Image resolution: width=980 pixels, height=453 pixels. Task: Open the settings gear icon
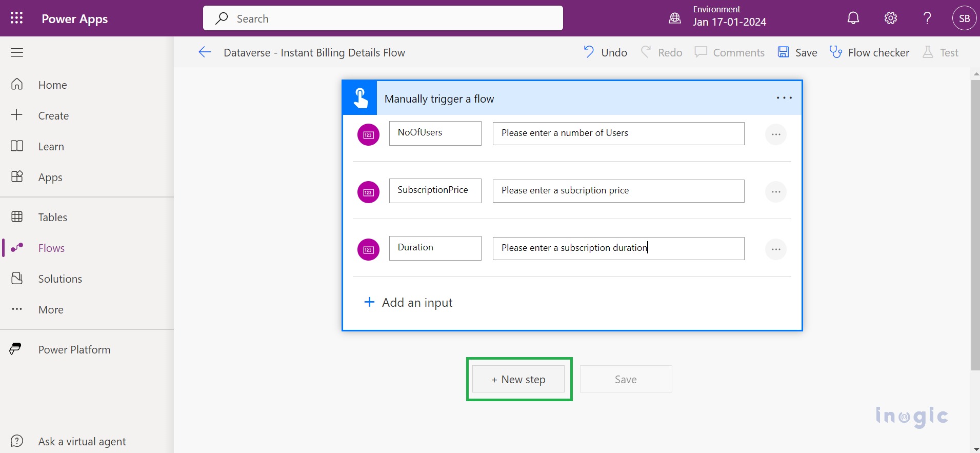[x=890, y=18]
